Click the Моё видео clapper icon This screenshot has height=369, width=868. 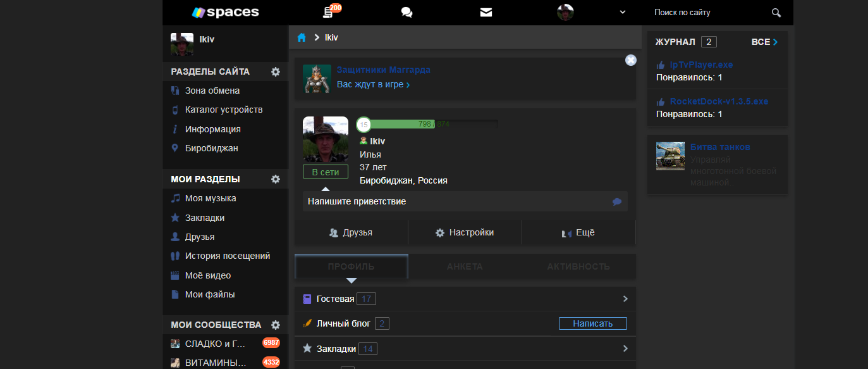(175, 275)
